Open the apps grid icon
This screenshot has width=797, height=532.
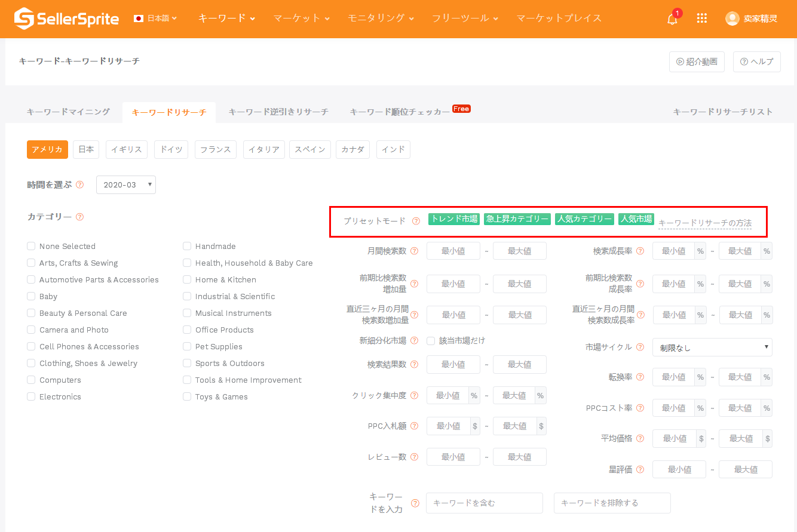[x=702, y=19]
